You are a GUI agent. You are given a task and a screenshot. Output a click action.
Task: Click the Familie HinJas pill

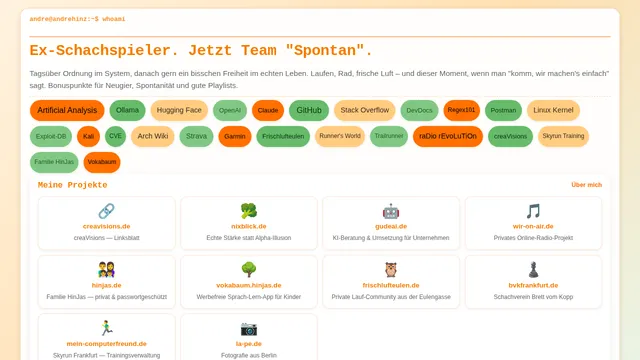point(54,162)
